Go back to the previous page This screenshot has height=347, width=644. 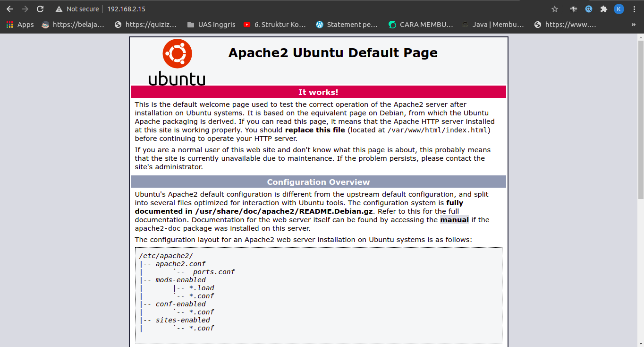(x=10, y=9)
